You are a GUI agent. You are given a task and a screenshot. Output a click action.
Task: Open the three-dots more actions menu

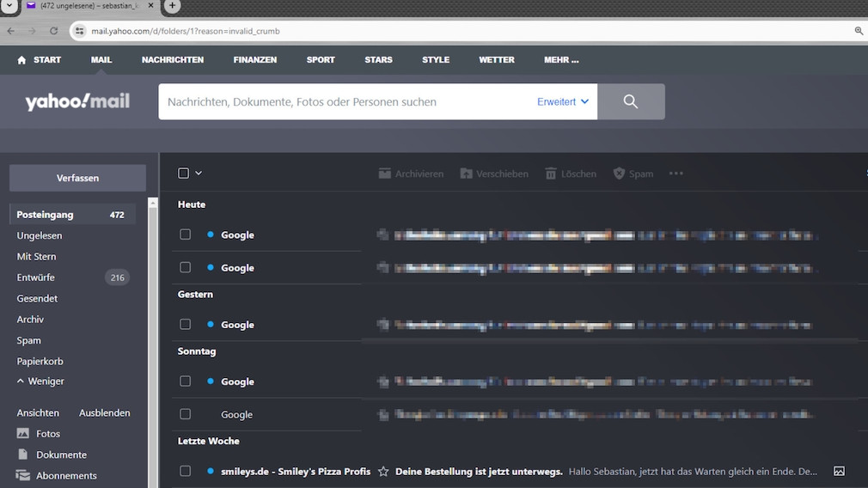coord(675,174)
